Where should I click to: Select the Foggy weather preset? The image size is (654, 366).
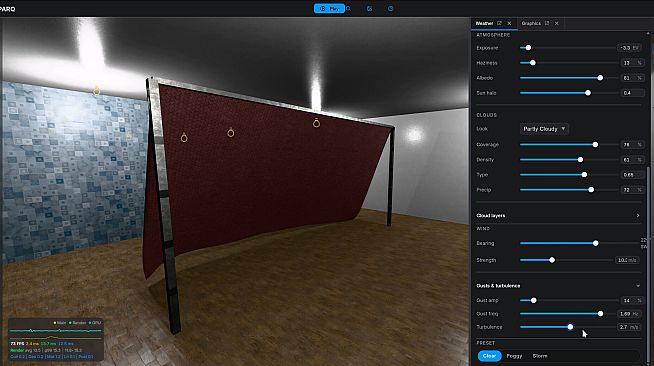coord(514,356)
